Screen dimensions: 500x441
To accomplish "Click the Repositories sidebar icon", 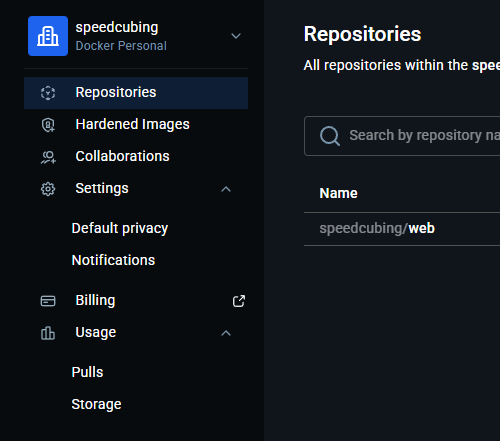I will coord(48,93).
